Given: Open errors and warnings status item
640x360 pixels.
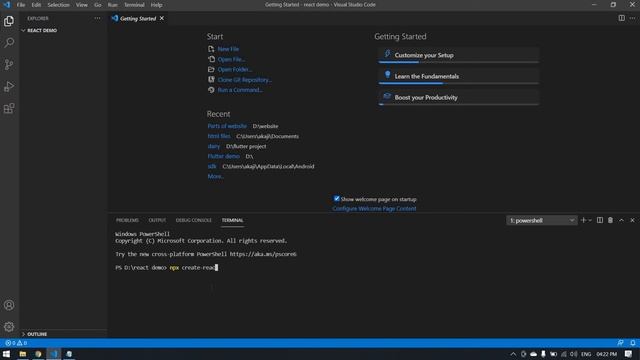Looking at the screenshot, I should pyautogui.click(x=16, y=343).
